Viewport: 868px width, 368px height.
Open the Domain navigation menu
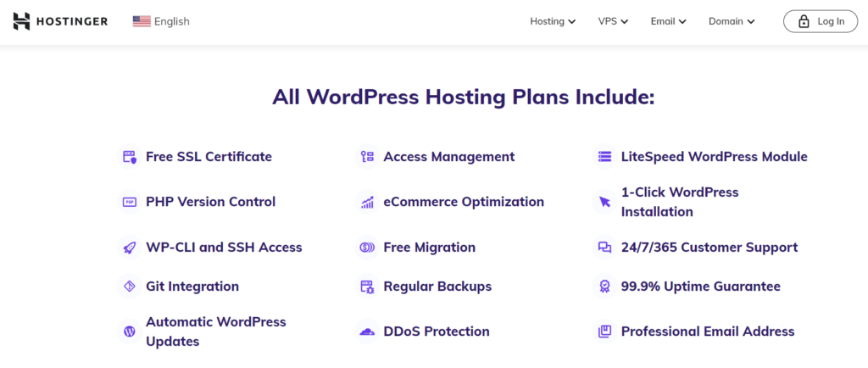coord(732,21)
